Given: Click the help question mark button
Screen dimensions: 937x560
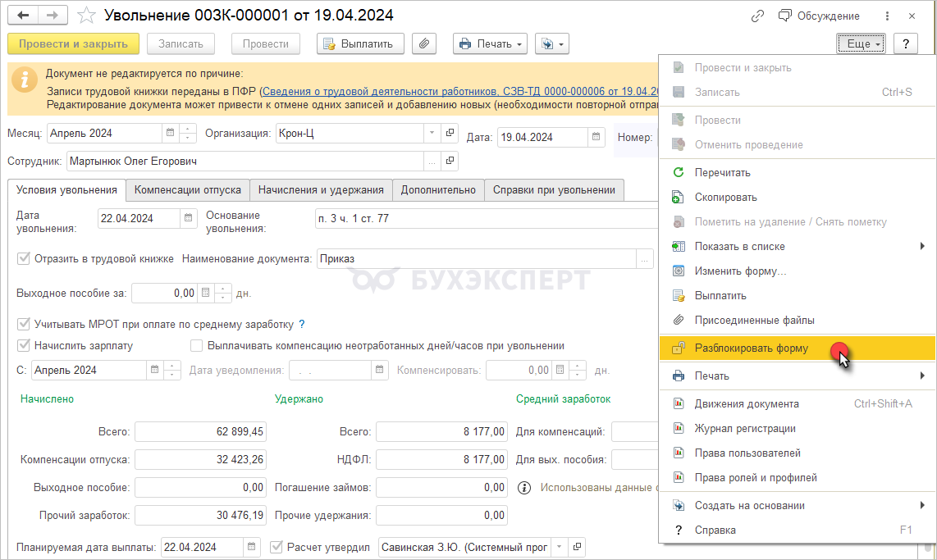Looking at the screenshot, I should pos(906,44).
